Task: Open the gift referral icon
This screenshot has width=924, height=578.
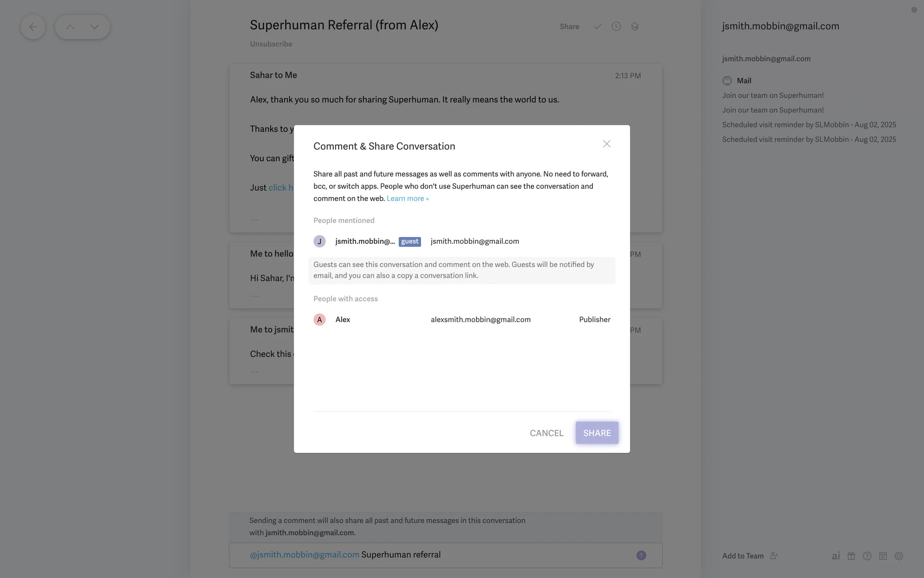Action: [x=851, y=556]
